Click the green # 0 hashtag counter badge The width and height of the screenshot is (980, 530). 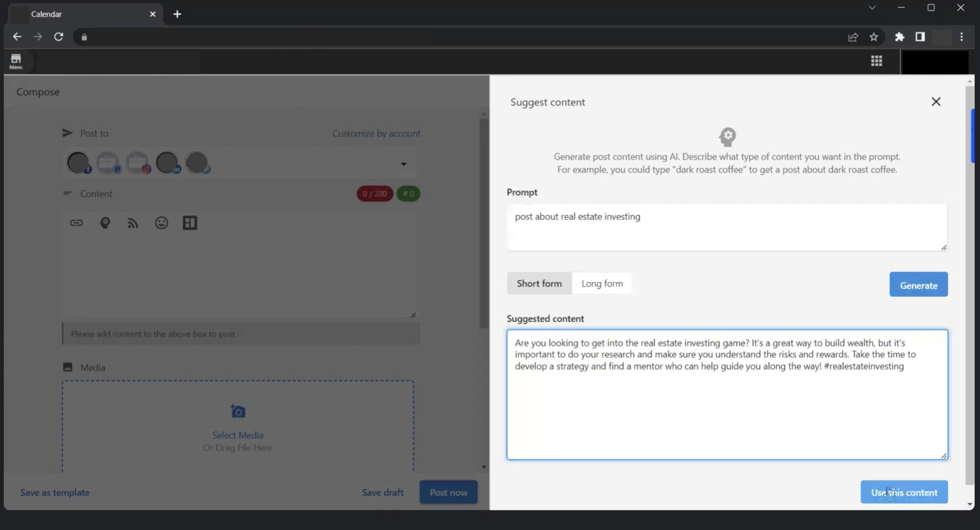coord(408,194)
